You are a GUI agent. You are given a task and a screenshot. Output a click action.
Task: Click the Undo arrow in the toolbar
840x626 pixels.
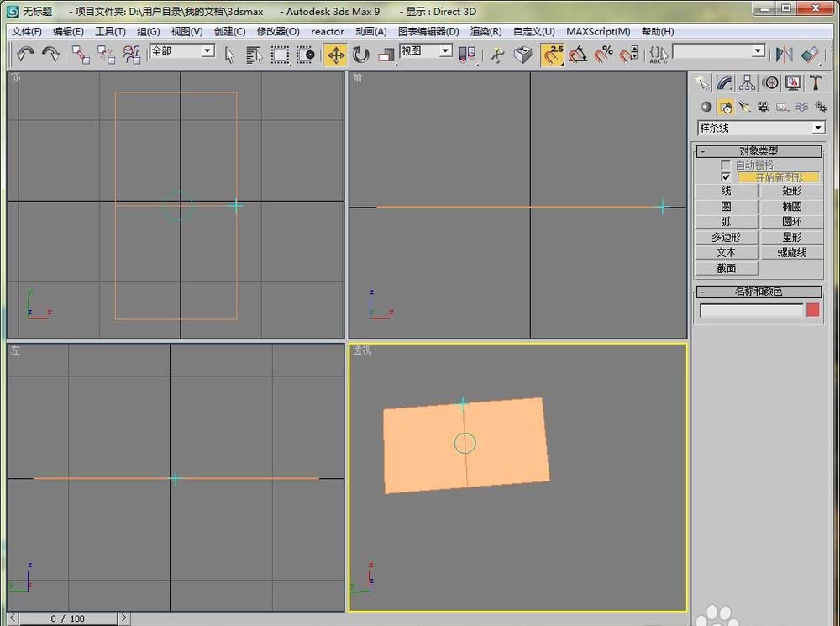click(25, 54)
